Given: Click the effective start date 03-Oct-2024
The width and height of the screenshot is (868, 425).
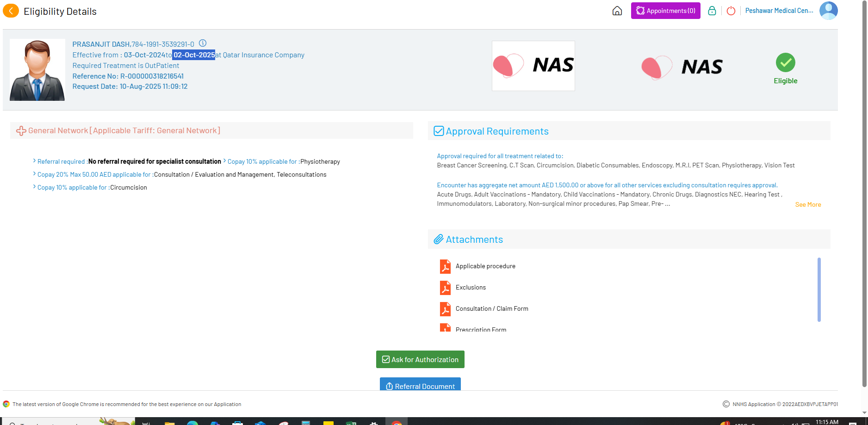Looking at the screenshot, I should click(x=145, y=55).
